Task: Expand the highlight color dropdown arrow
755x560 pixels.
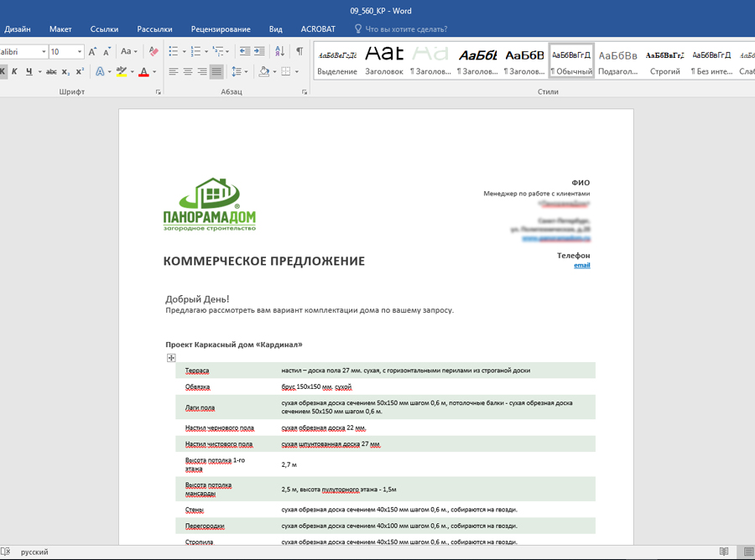Action: [133, 72]
